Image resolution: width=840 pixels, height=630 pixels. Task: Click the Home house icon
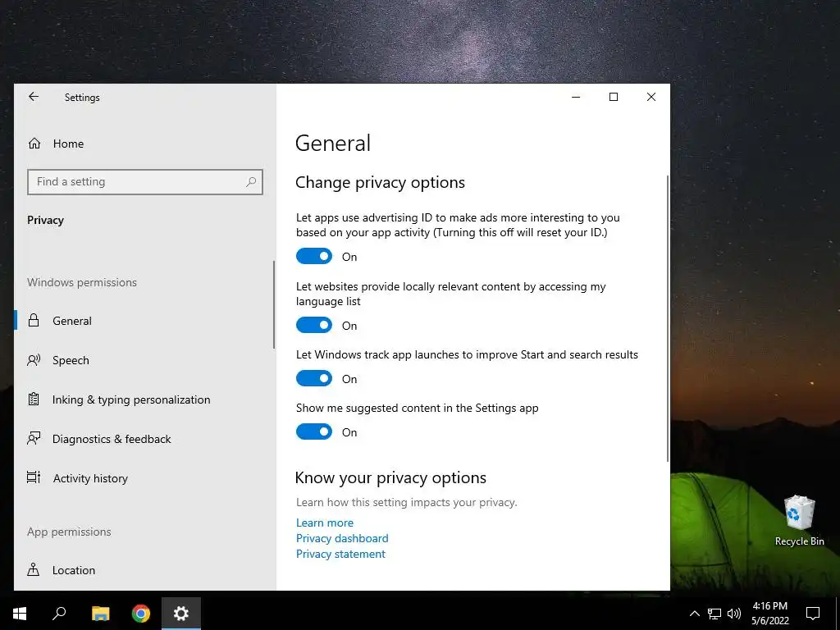(34, 143)
